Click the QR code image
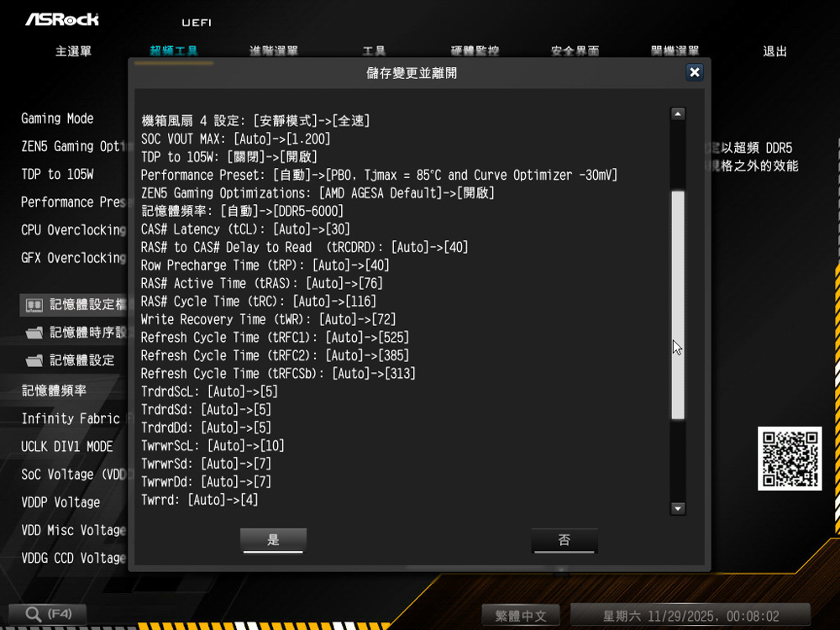Screen dimensions: 840x630 pyautogui.click(x=790, y=459)
